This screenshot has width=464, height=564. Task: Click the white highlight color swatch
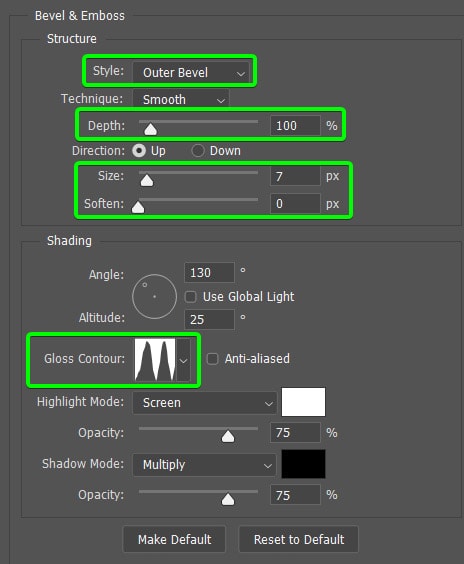[x=303, y=402]
